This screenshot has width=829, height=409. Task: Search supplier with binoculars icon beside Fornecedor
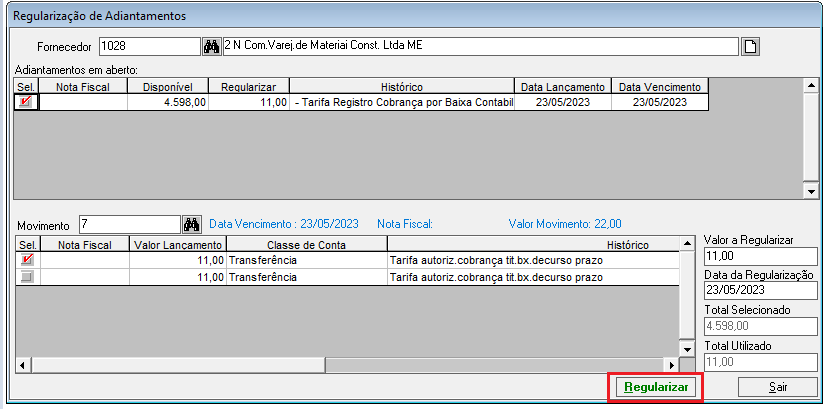[x=211, y=47]
